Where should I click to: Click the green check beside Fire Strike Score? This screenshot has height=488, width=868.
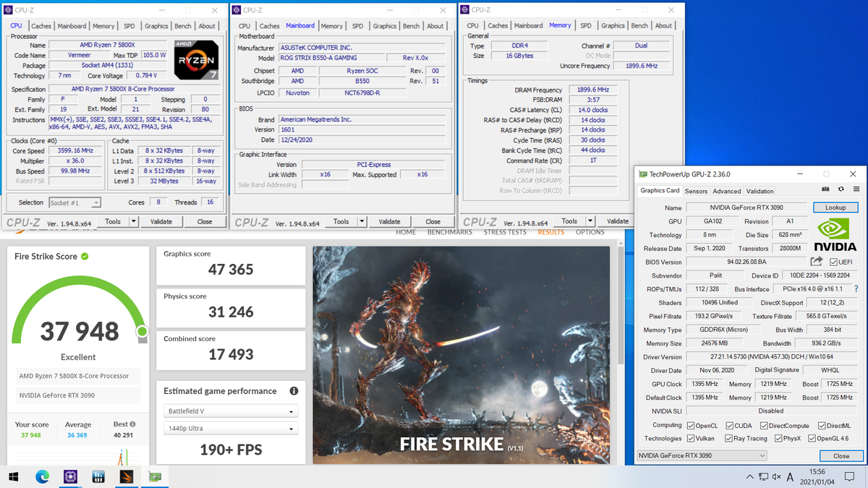click(x=85, y=256)
